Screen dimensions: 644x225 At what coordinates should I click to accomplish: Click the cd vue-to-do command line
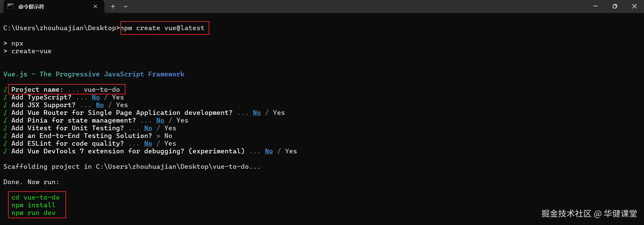coord(35,198)
